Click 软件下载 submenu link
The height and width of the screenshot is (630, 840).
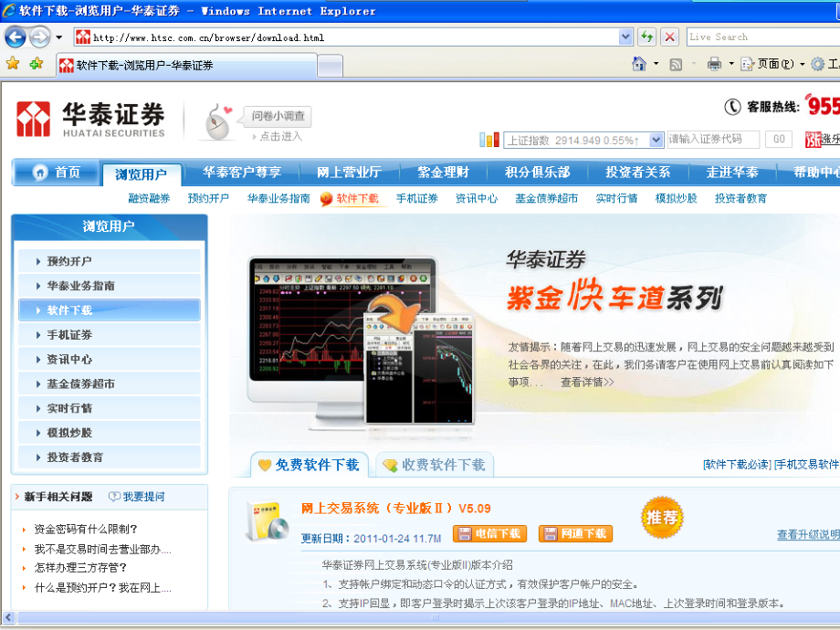point(357,198)
